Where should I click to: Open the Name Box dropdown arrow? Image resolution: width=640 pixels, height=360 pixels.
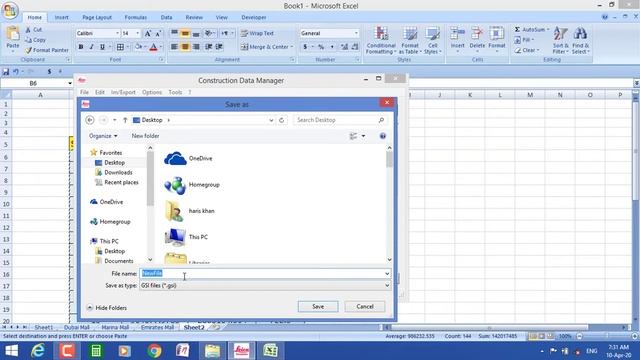(70, 83)
